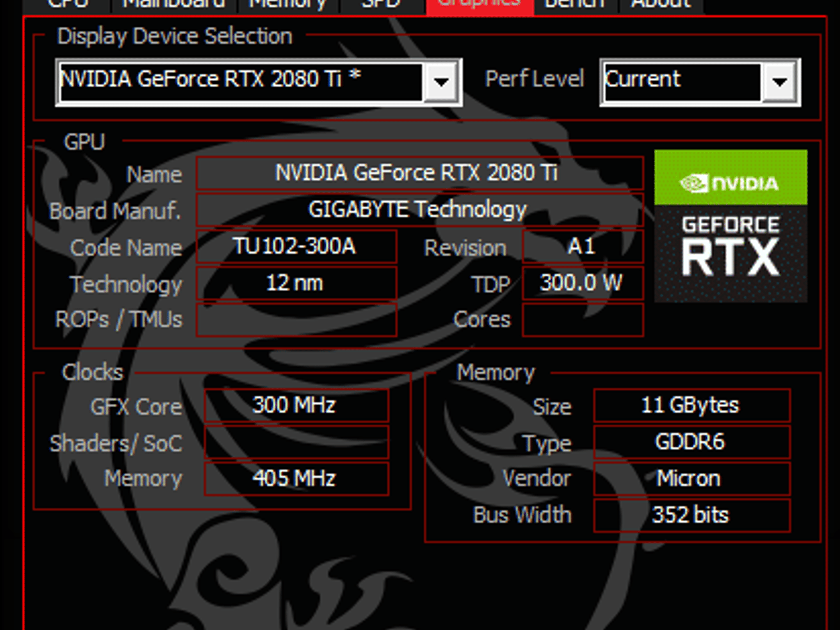Click the Code Name label
This screenshot has height=630, width=840.
126,248
